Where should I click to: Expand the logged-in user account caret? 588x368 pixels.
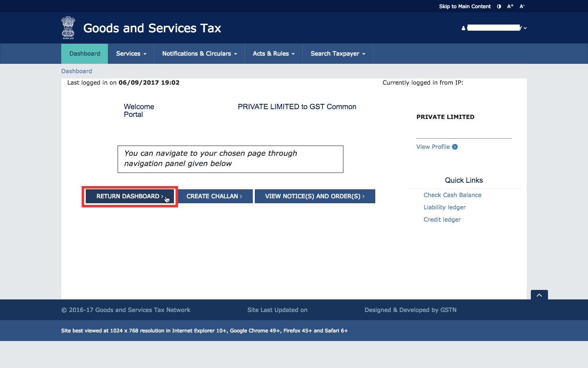tap(525, 28)
